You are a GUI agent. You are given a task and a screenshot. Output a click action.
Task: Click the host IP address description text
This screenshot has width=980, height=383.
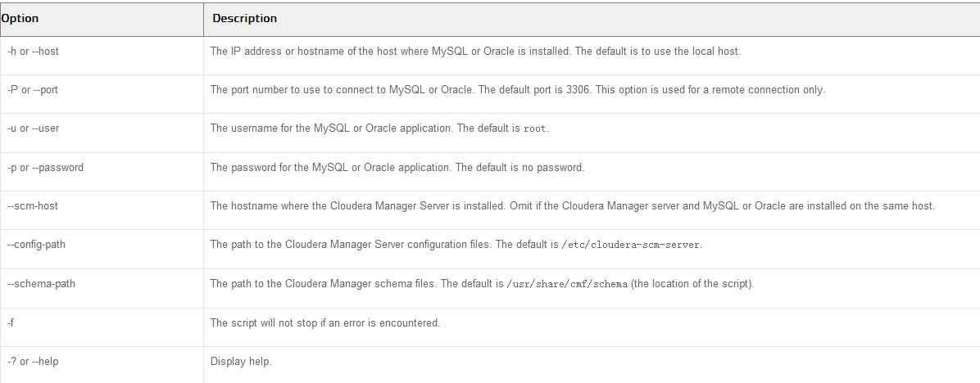click(475, 52)
